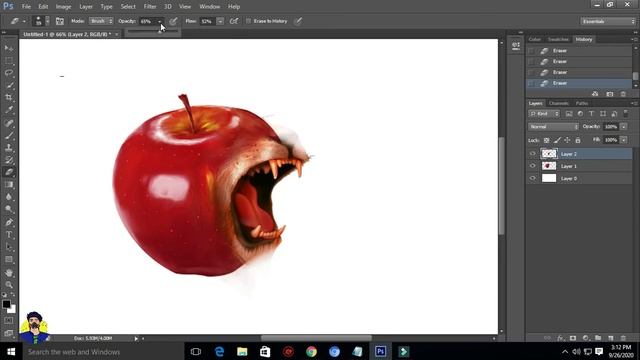This screenshot has width=640, height=360.
Task: Select the Blur tool
Action: point(9,197)
